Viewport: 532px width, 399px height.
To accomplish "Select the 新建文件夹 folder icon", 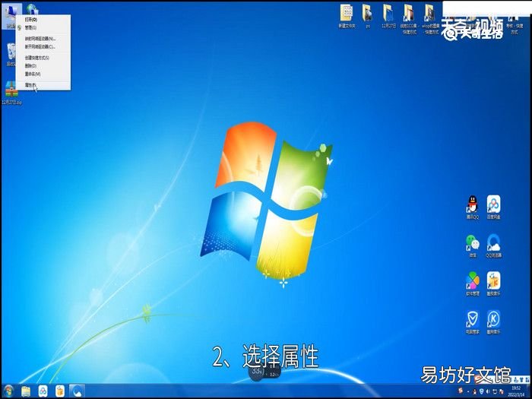I will [347, 16].
